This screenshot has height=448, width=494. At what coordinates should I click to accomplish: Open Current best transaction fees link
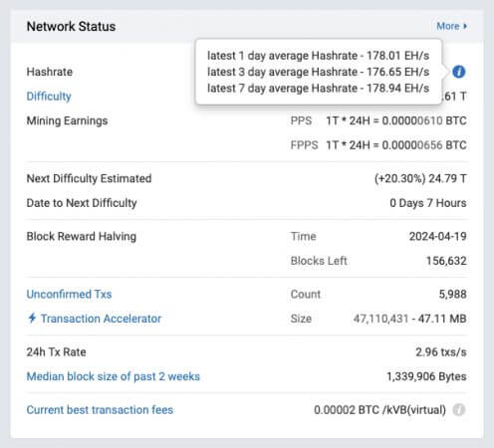(100, 410)
